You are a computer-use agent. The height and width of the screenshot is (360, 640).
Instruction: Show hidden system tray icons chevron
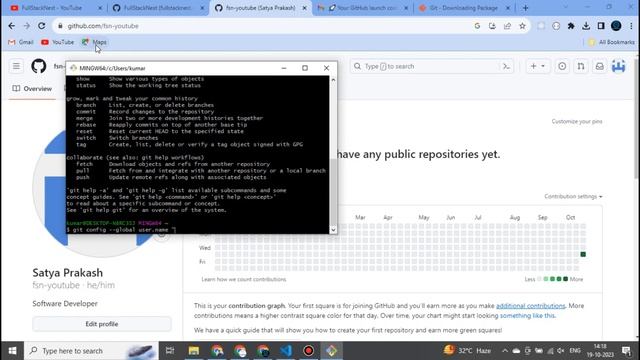pos(504,351)
